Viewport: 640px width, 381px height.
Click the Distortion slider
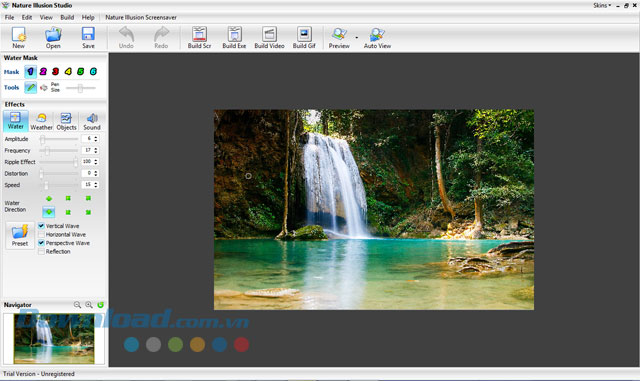[59, 173]
